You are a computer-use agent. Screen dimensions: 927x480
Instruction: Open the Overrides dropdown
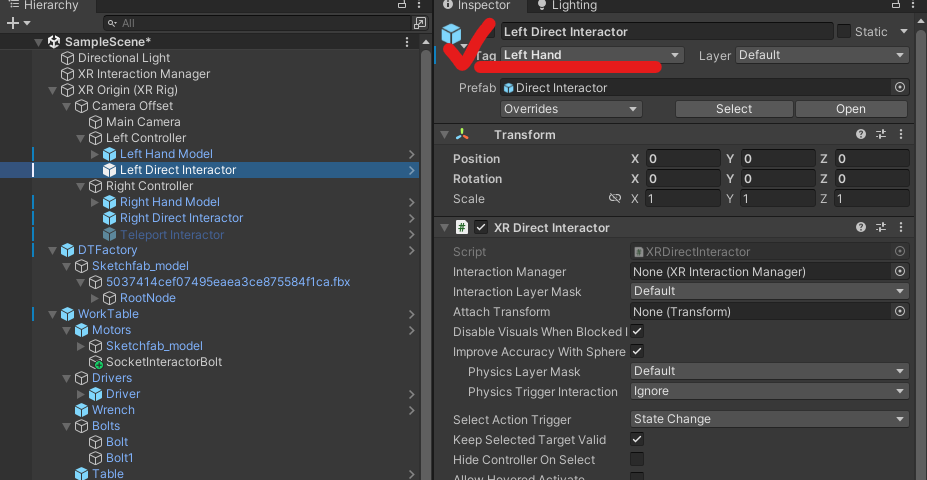(571, 109)
